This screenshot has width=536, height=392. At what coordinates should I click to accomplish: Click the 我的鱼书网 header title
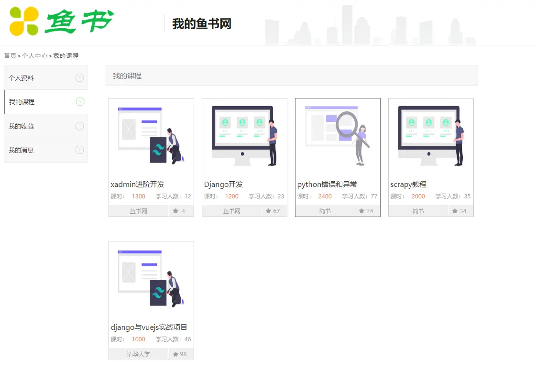pos(202,24)
